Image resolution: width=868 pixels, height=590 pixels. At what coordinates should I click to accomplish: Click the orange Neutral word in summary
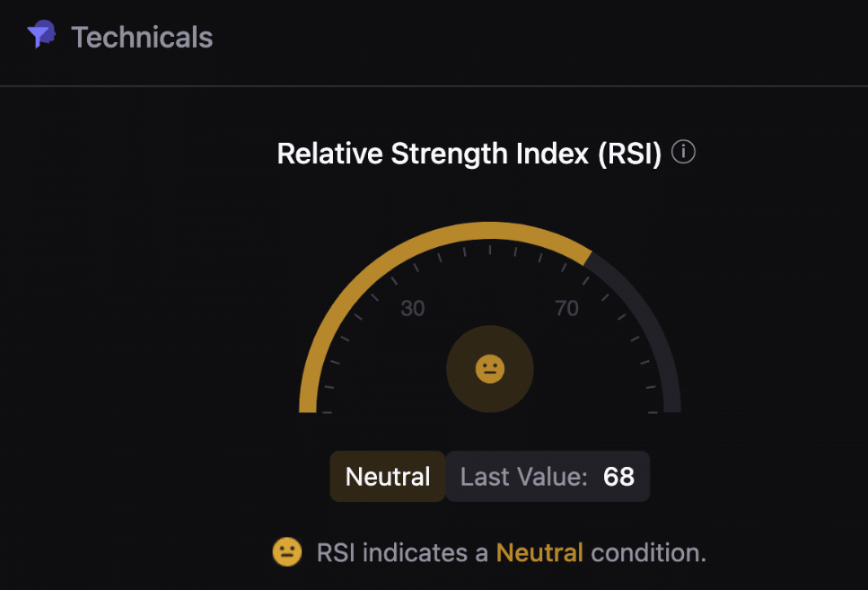click(539, 553)
